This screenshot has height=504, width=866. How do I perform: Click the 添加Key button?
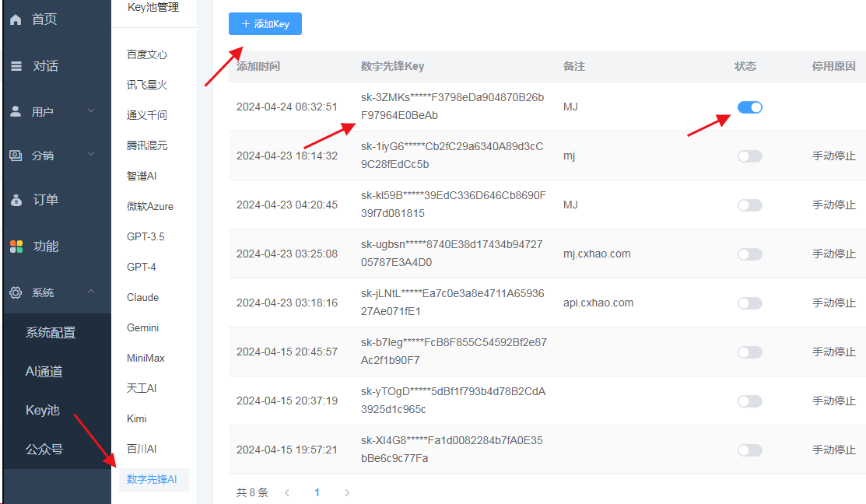265,24
